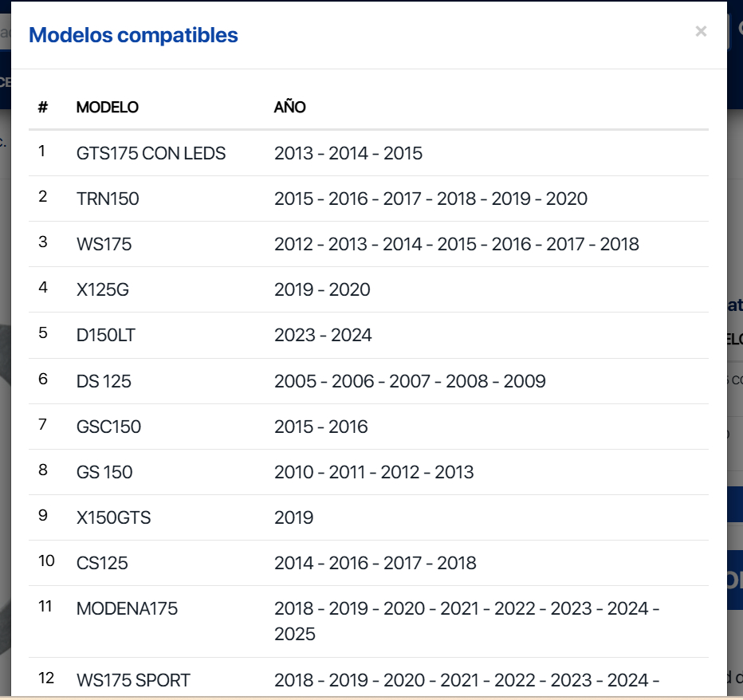Select the TRN150 model cell

[x=108, y=199]
